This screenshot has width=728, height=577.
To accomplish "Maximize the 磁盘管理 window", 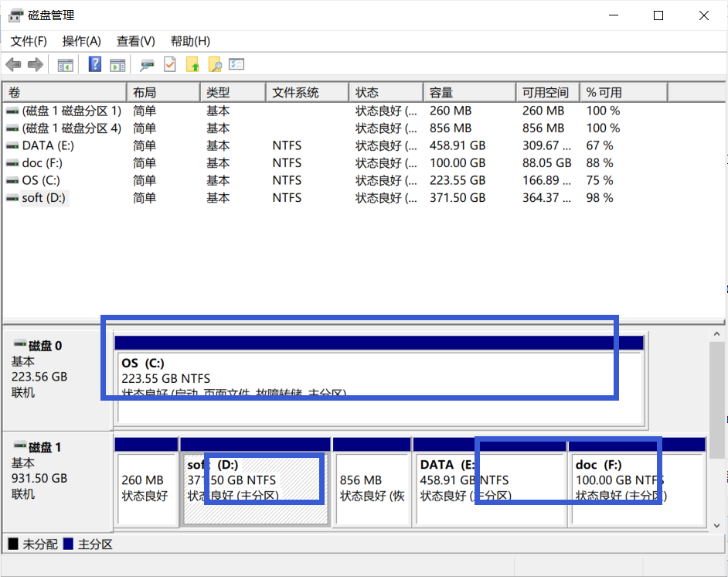I will click(658, 15).
